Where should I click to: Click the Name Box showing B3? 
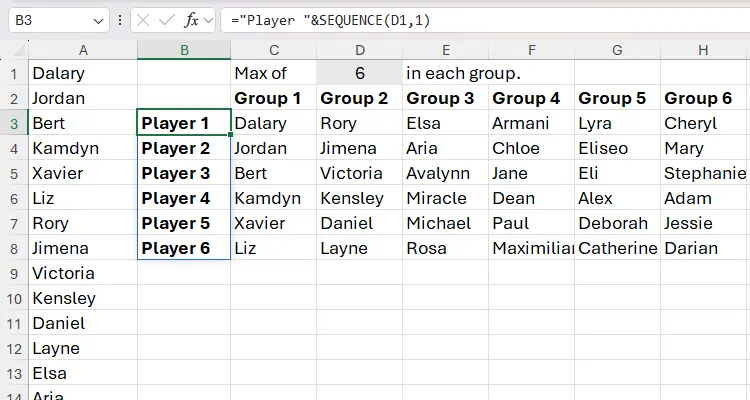pyautogui.click(x=50, y=20)
